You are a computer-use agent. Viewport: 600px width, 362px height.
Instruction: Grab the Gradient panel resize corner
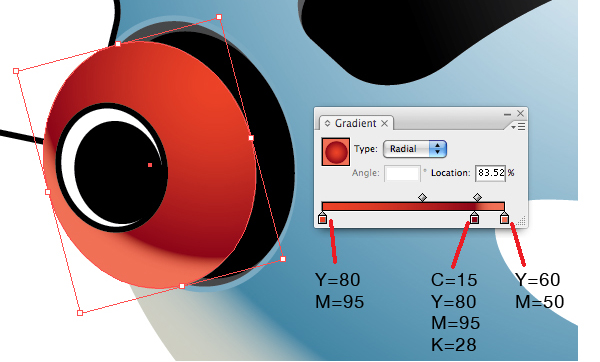(x=522, y=221)
